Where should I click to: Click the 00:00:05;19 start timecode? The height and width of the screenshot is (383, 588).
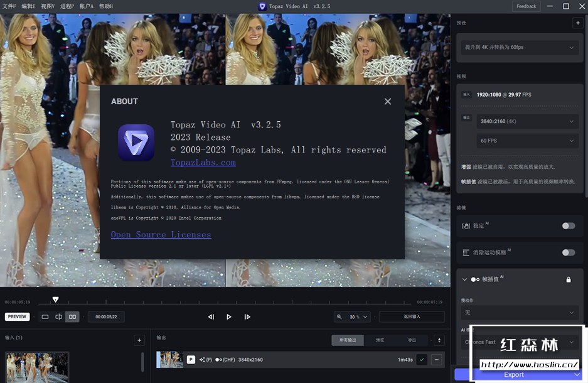[18, 302]
